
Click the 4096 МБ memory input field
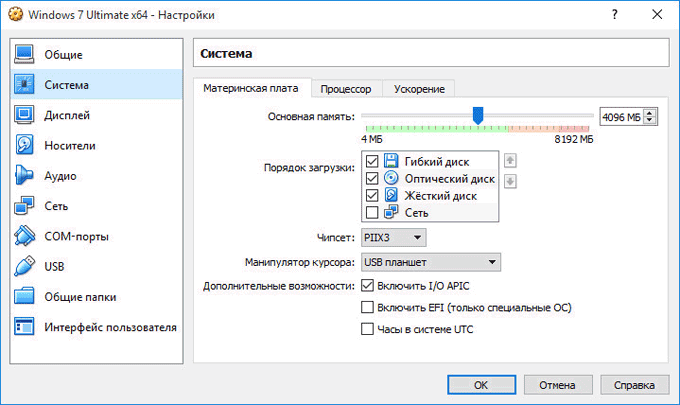(x=621, y=117)
